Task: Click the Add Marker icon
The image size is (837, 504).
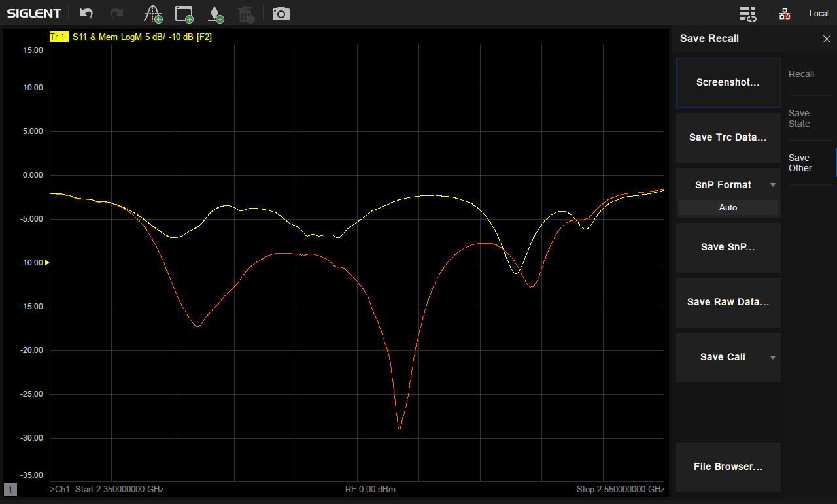Action: (215, 14)
